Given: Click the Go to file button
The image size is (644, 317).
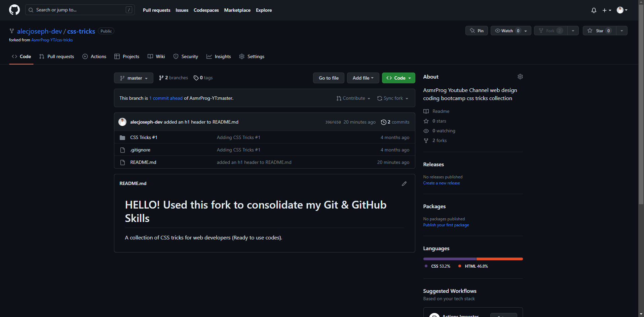Looking at the screenshot, I should point(329,78).
